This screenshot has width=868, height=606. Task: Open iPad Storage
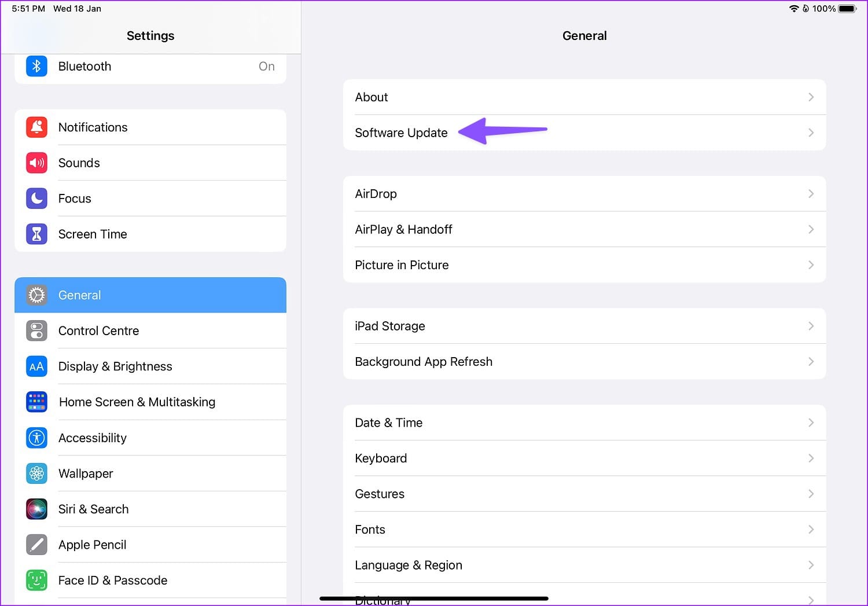click(x=584, y=326)
